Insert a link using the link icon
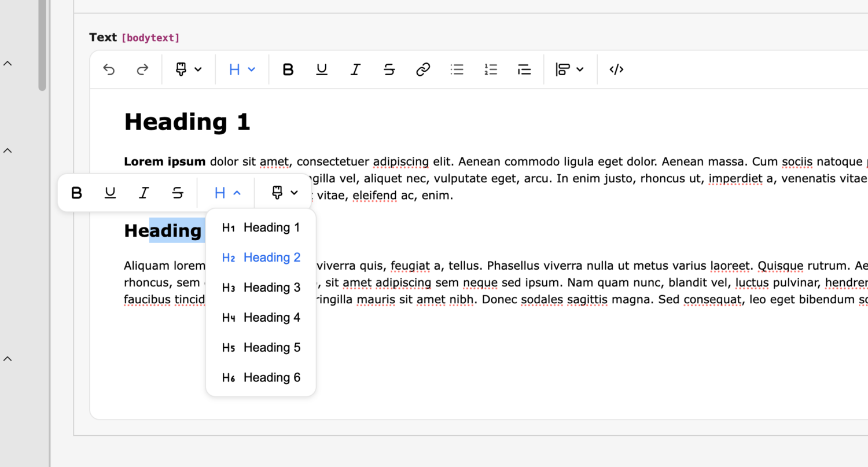 pos(423,69)
